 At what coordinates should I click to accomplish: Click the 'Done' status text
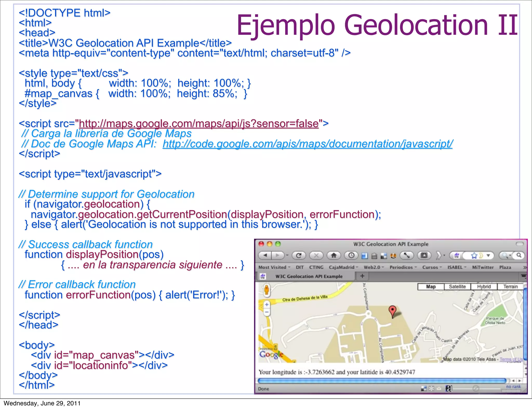click(263, 389)
